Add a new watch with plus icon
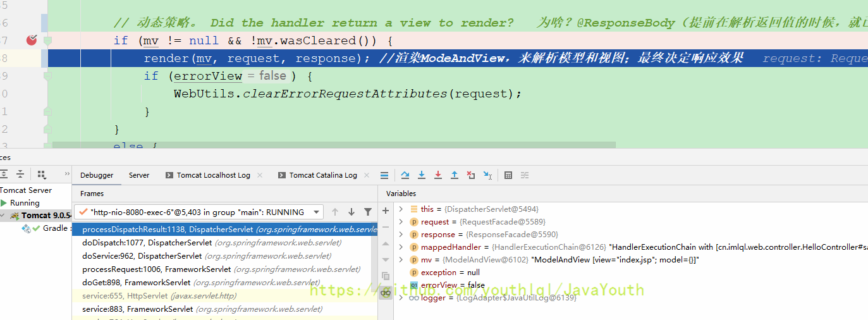Image resolution: width=868 pixels, height=320 pixels. pos(386,211)
